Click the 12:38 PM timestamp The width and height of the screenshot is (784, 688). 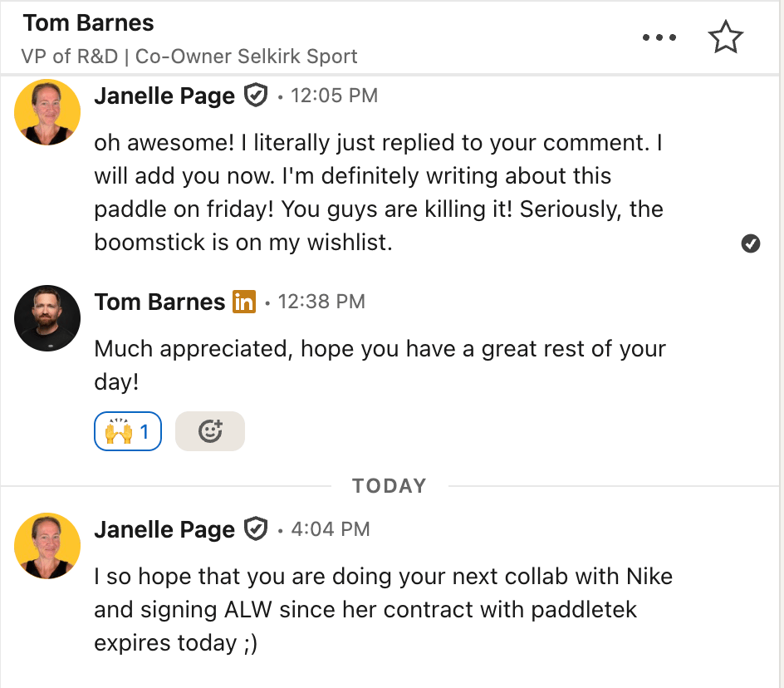321,302
